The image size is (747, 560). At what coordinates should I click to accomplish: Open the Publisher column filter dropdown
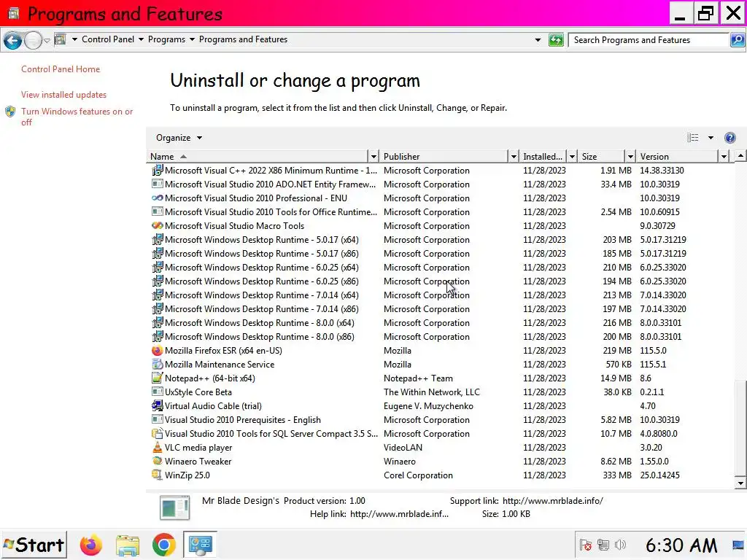pos(513,156)
